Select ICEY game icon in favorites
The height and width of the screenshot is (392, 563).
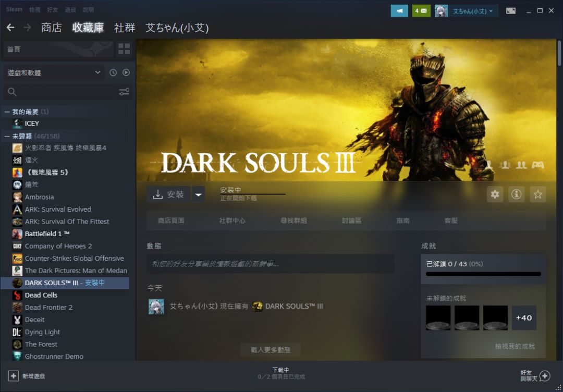click(17, 124)
